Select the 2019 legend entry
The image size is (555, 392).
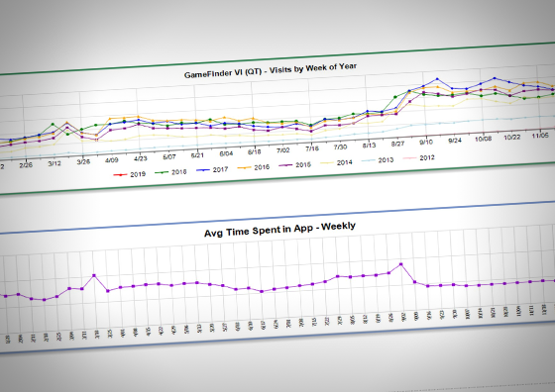coord(129,174)
